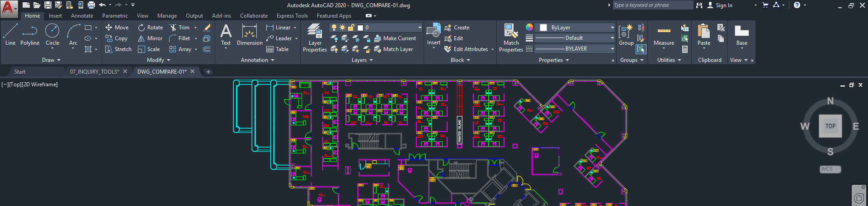Screen dimensions: 868x206
Task: Open the Layer Properties manager
Action: tap(315, 38)
